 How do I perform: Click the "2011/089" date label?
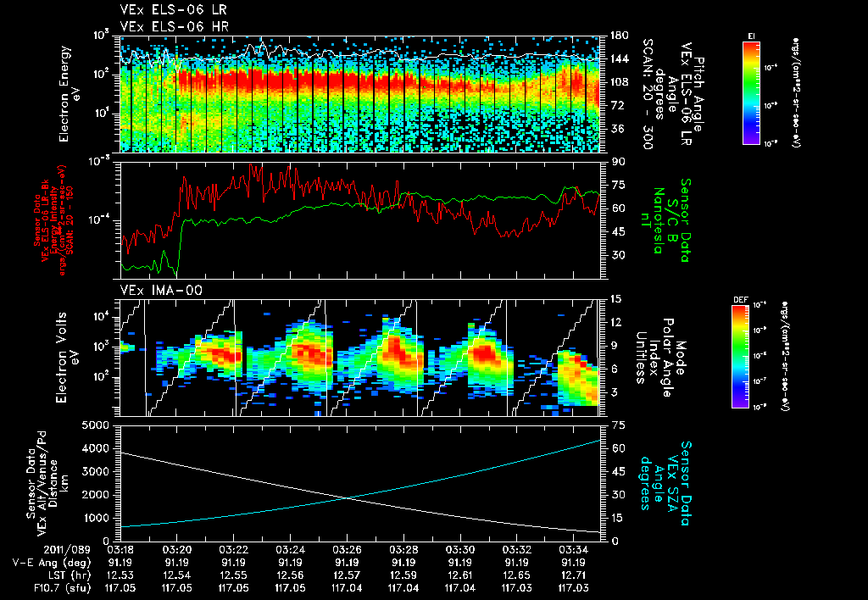point(67,550)
